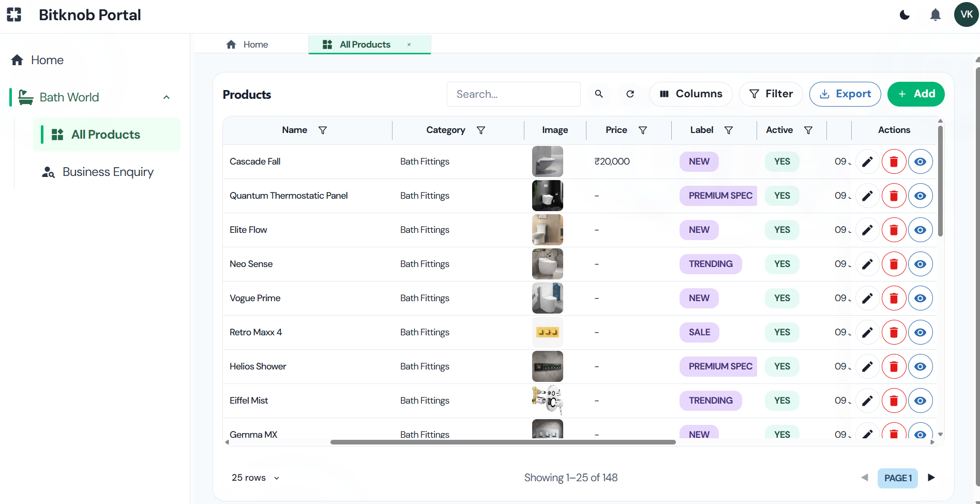
Task: Open the Filter button
Action: coord(771,94)
